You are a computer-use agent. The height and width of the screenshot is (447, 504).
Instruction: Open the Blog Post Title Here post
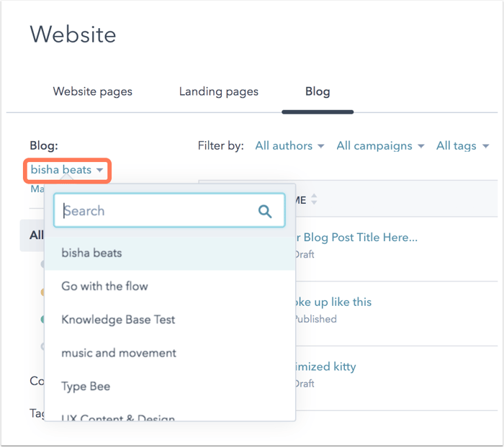click(356, 238)
